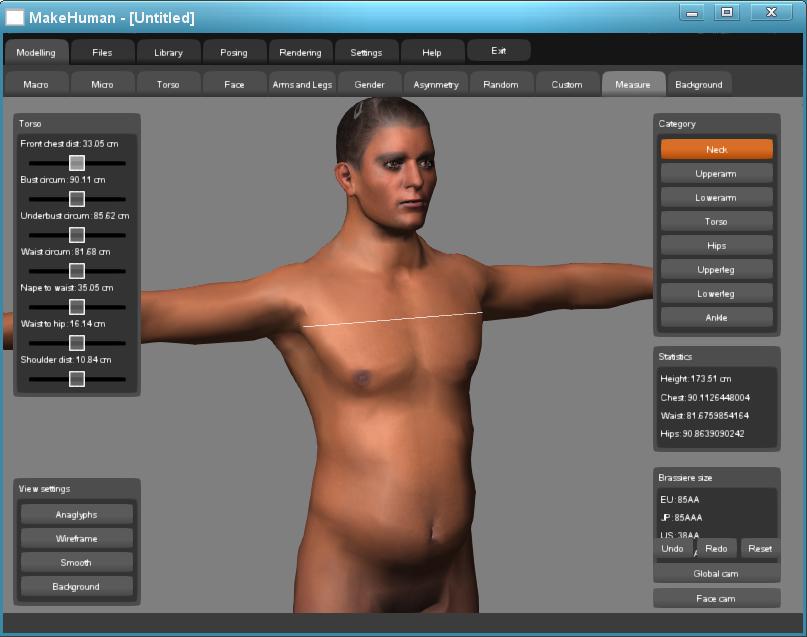The width and height of the screenshot is (807, 637).
Task: Click the Exit tab button
Action: 498,50
